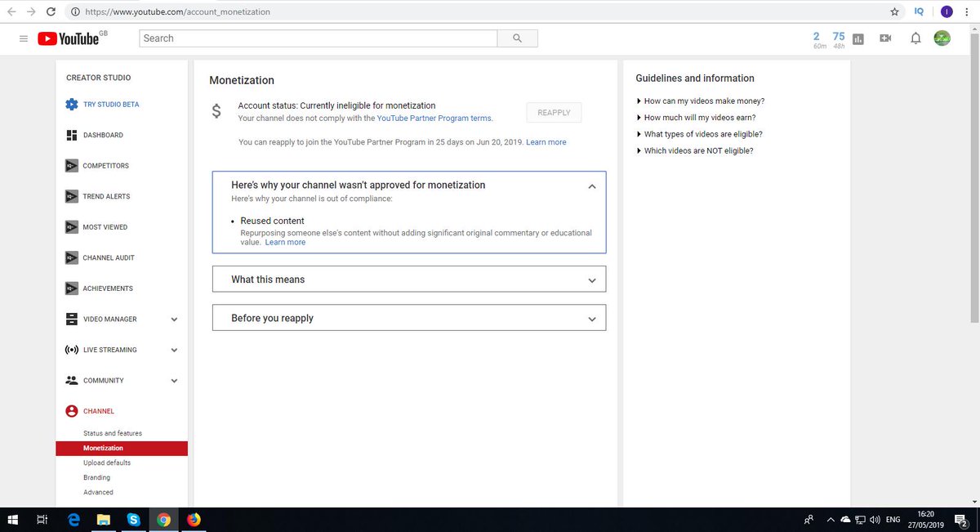Click the Dashboard grid icon
The height and width of the screenshot is (532, 980).
pyautogui.click(x=72, y=135)
